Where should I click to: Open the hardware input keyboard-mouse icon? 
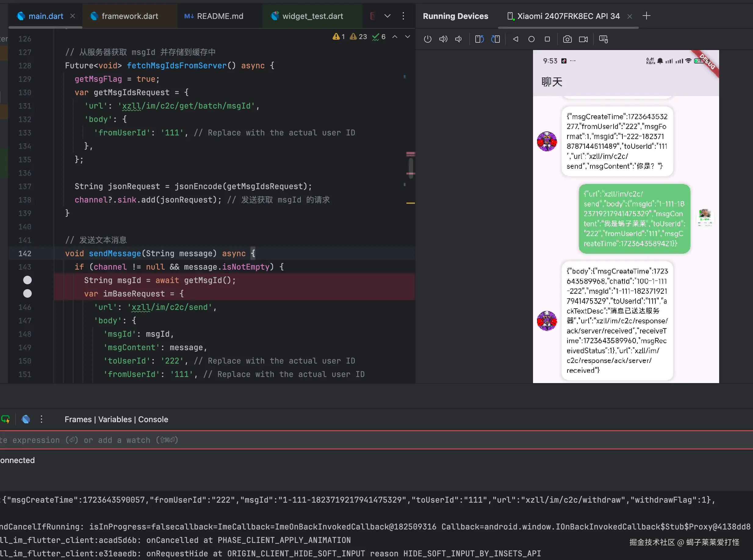coord(603,39)
